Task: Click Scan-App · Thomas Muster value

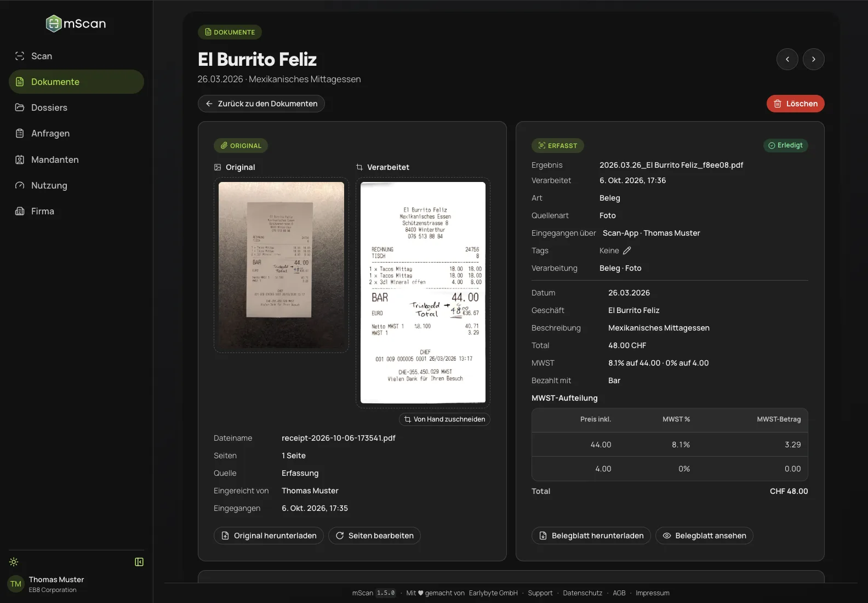Action: [652, 233]
